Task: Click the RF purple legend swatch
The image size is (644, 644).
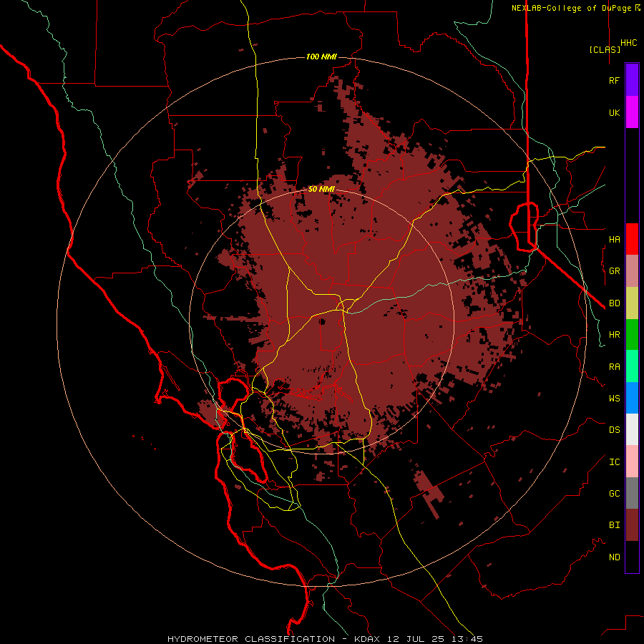Action: pyautogui.click(x=632, y=80)
